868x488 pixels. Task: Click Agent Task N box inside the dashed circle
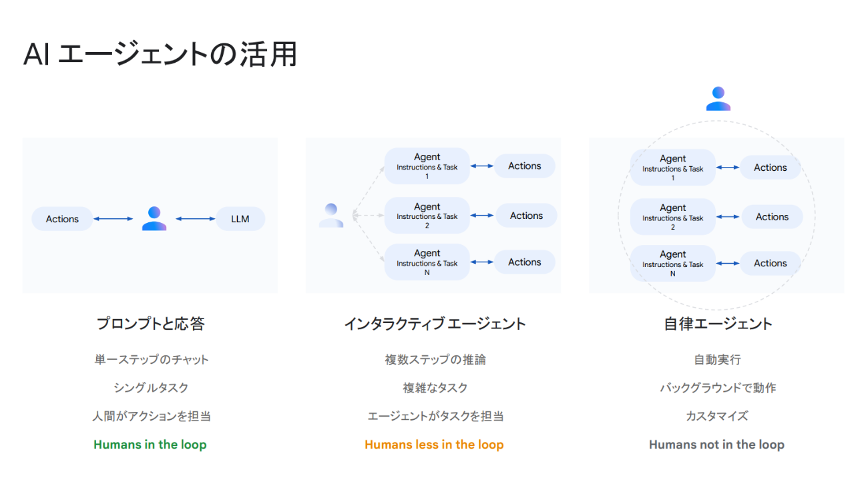coord(673,263)
